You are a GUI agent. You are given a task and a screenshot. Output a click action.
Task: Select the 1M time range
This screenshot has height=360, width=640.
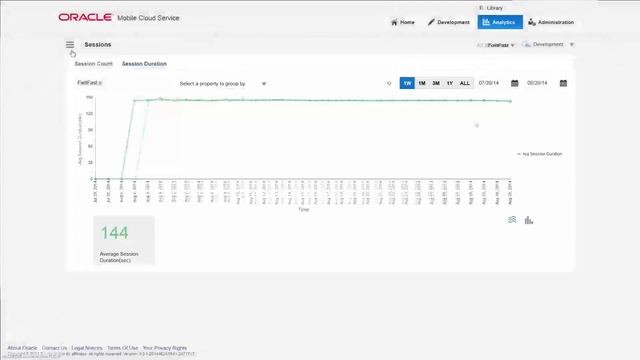coord(422,83)
